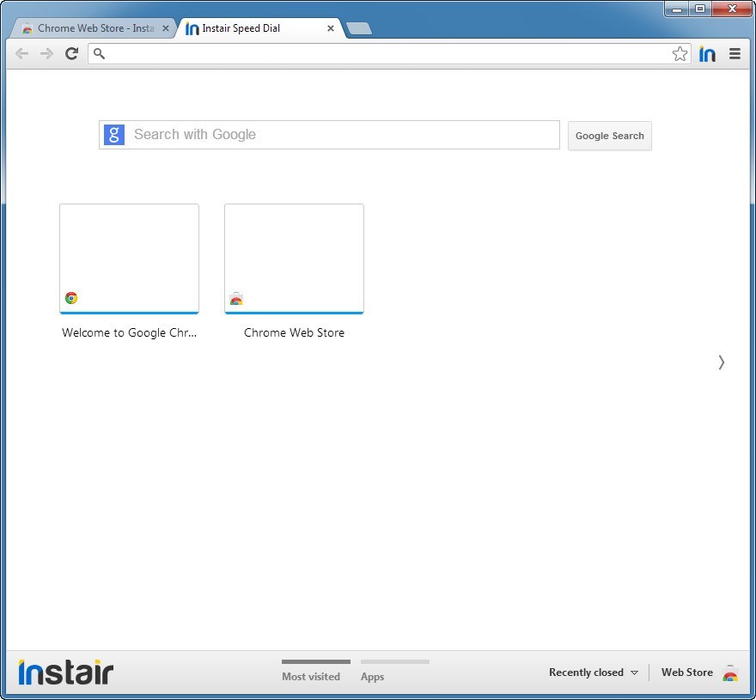Open a new tab

pyautogui.click(x=358, y=27)
